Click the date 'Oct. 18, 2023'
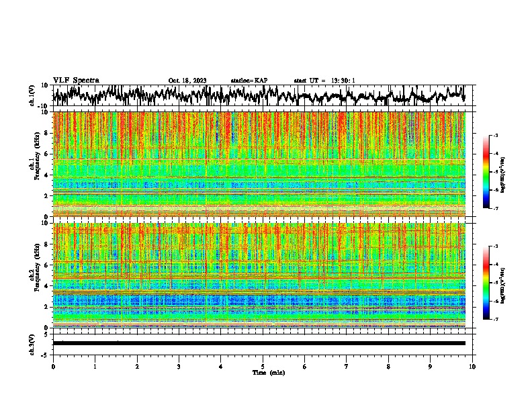 coord(187,81)
